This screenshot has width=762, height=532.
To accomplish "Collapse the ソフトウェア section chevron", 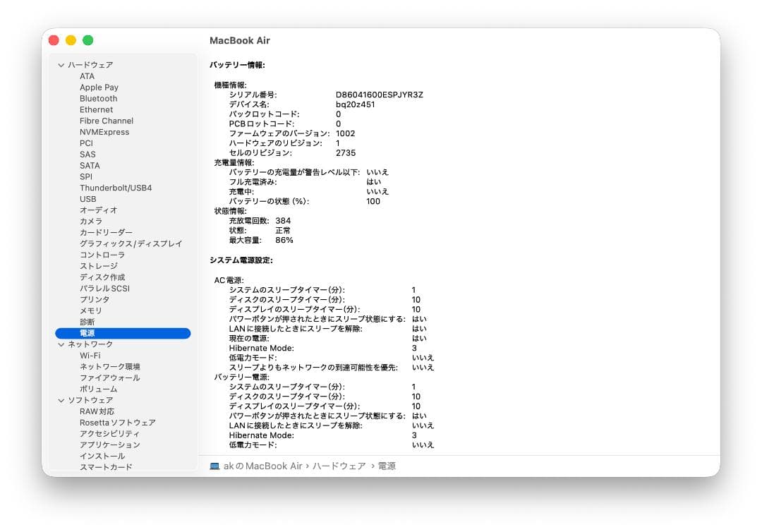I will [x=61, y=400].
